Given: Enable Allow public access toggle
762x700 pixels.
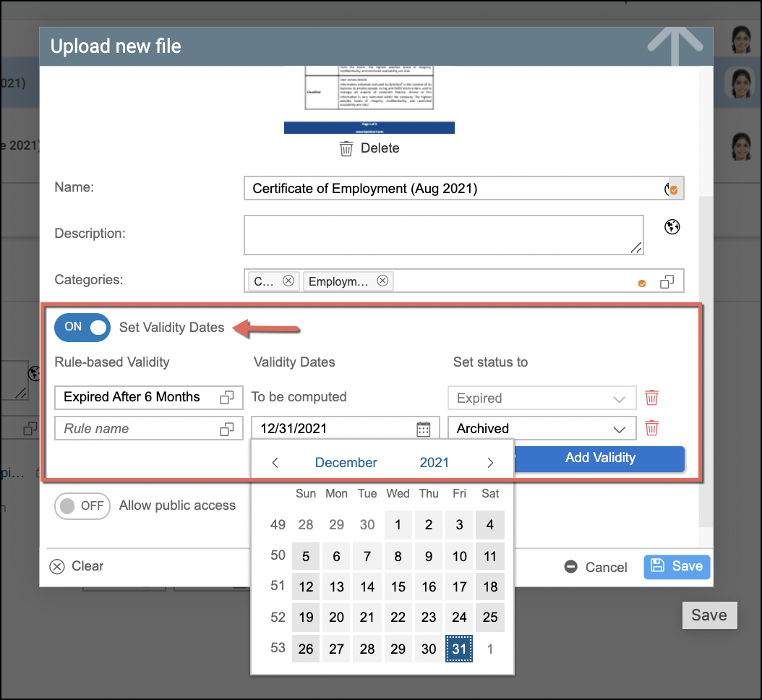Looking at the screenshot, I should [x=82, y=506].
